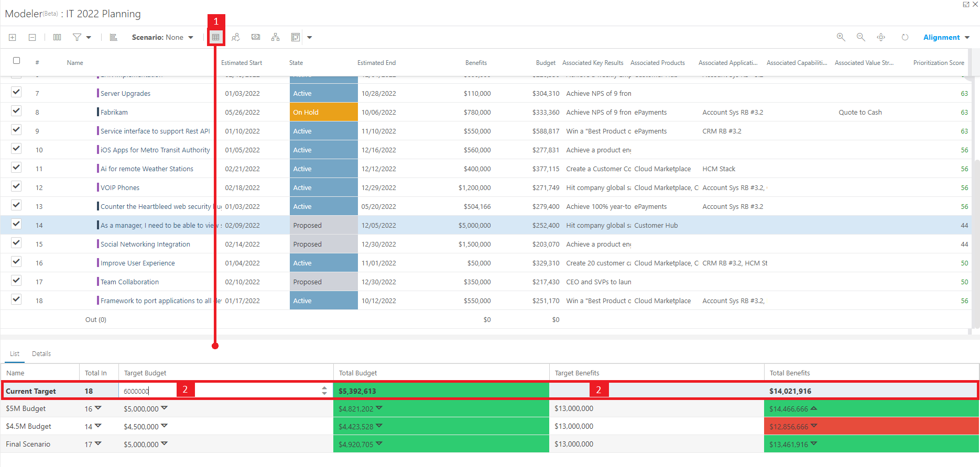This screenshot has height=467, width=980.
Task: Select the $5M Budget scenario row
Action: click(x=490, y=408)
